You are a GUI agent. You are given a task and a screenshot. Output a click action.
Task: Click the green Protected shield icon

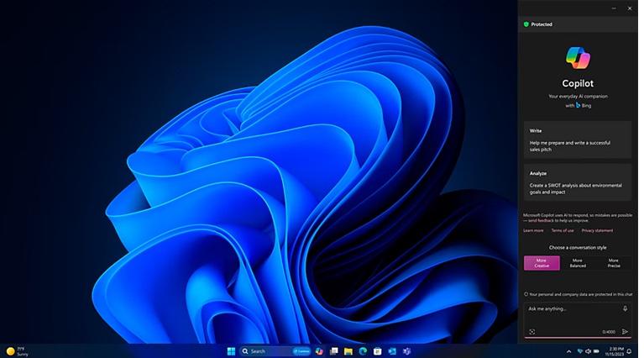[526, 24]
